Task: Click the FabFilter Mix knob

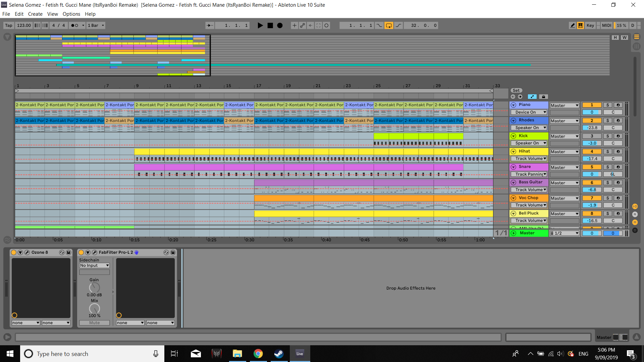Action: [94, 308]
